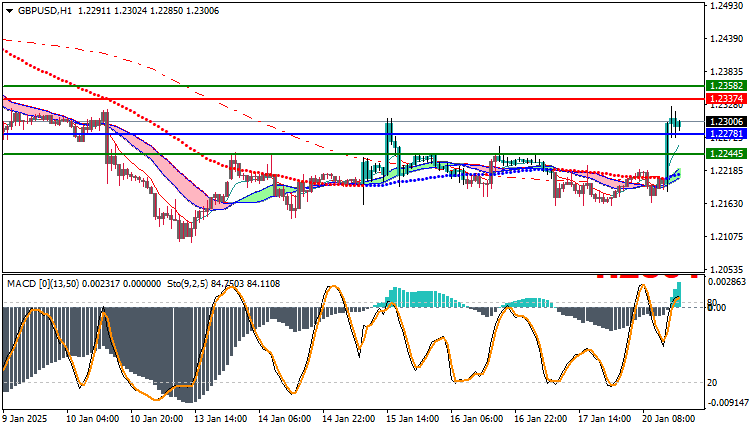The image size is (750, 430).
Task: Select the blue horizontal level line
Action: (x=354, y=134)
